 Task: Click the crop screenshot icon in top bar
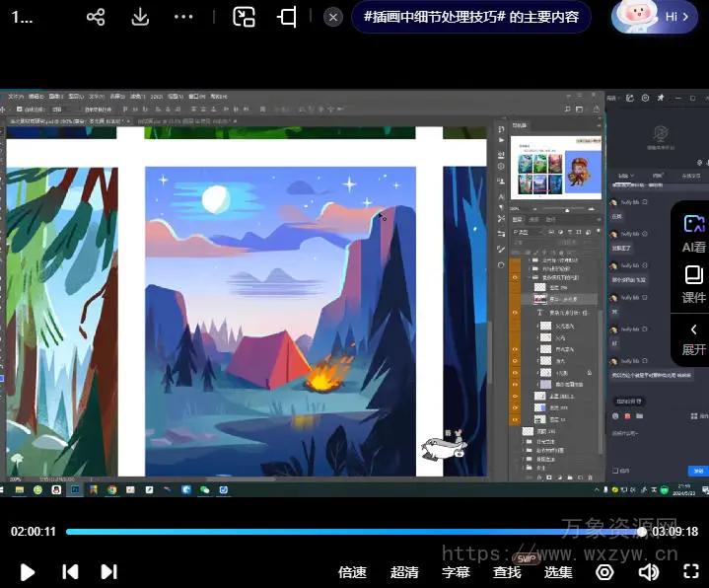[x=287, y=17]
